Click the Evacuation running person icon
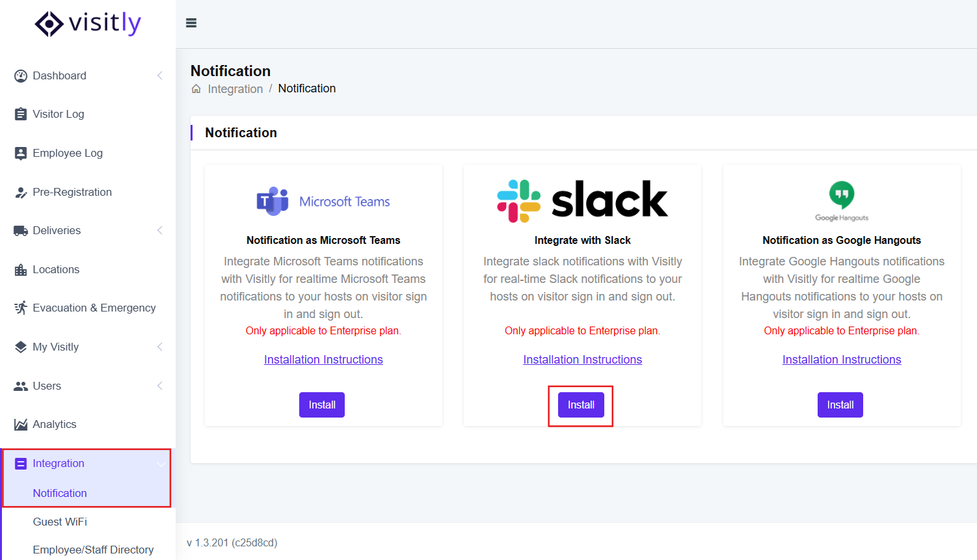This screenshot has width=977, height=560. (x=21, y=308)
